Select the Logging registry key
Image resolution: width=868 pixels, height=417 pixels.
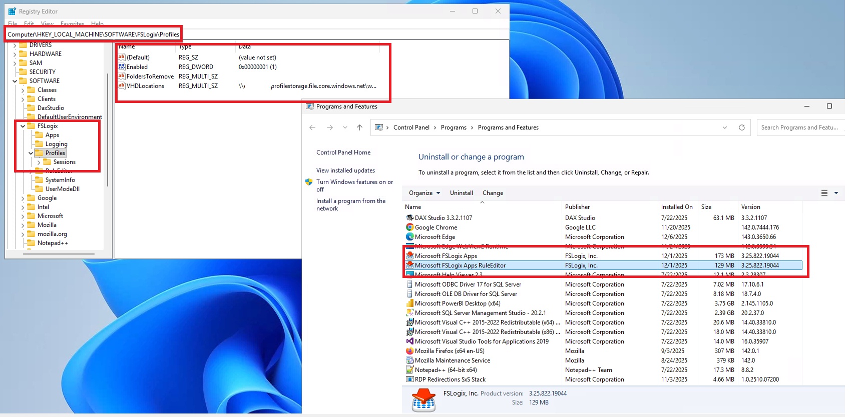tap(56, 144)
